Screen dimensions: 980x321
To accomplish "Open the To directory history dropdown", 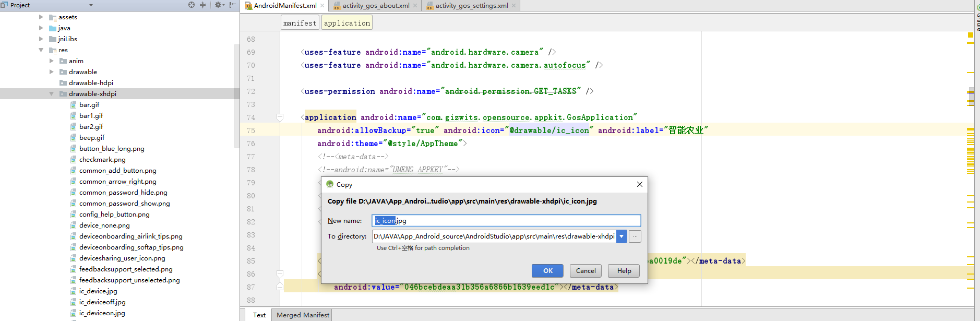I will coord(622,236).
